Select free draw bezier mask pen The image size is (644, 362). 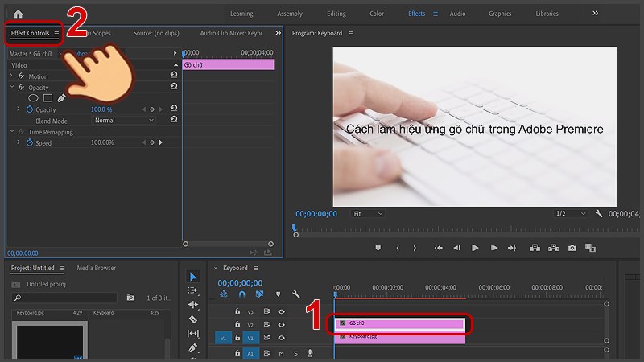point(61,97)
